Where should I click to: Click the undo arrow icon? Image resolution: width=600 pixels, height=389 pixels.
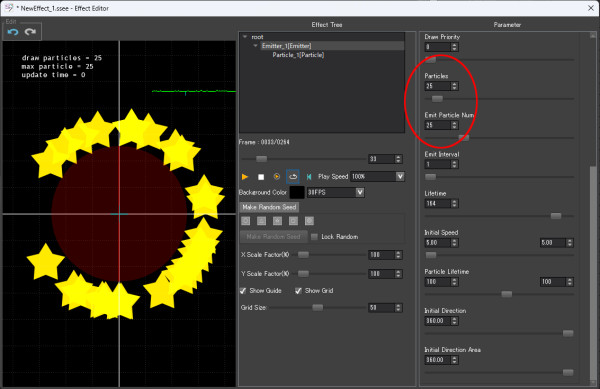[x=13, y=32]
